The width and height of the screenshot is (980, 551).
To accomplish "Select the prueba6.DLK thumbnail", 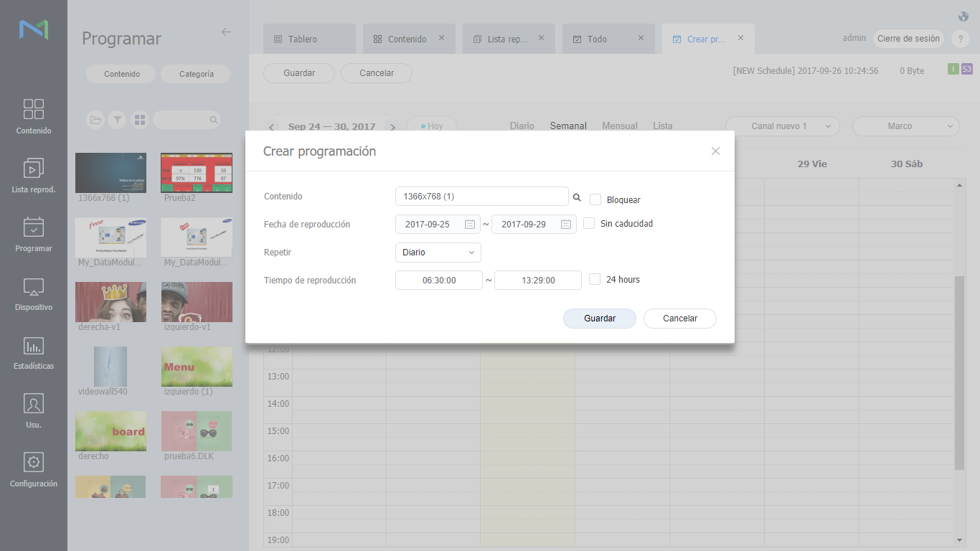I will [197, 431].
